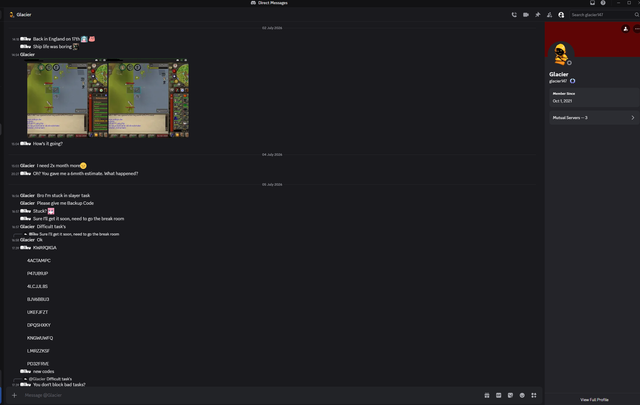Image resolution: width=640 pixels, height=405 pixels.
Task: Click the friend icon on profile banner
Action: [625, 29]
